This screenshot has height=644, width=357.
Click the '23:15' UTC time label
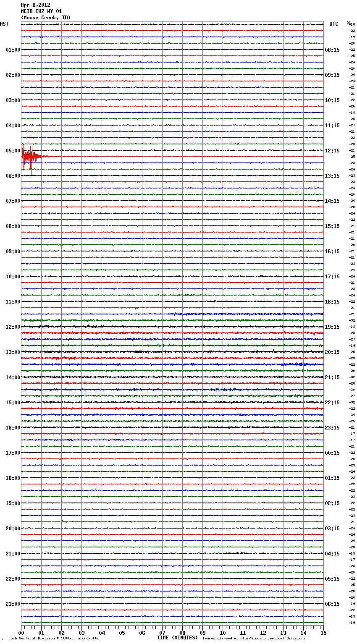pyautogui.click(x=332, y=428)
